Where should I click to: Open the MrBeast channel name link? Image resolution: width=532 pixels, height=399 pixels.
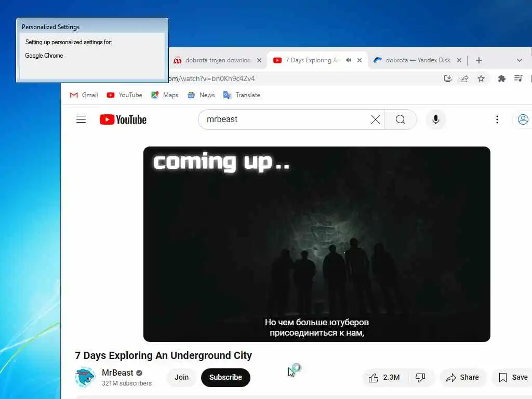[x=118, y=373]
